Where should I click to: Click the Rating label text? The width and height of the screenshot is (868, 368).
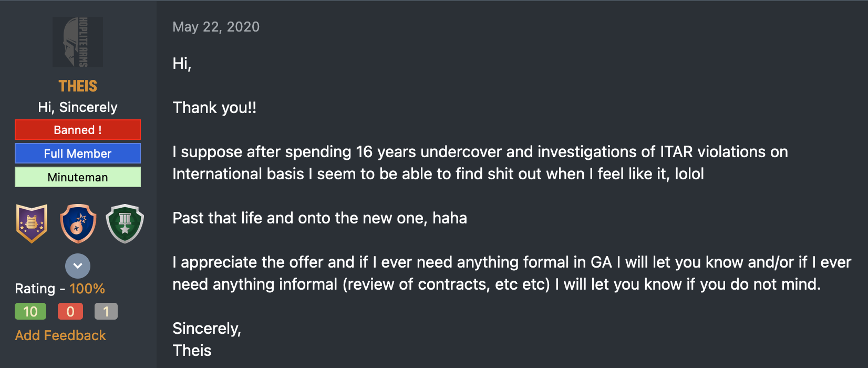35,289
